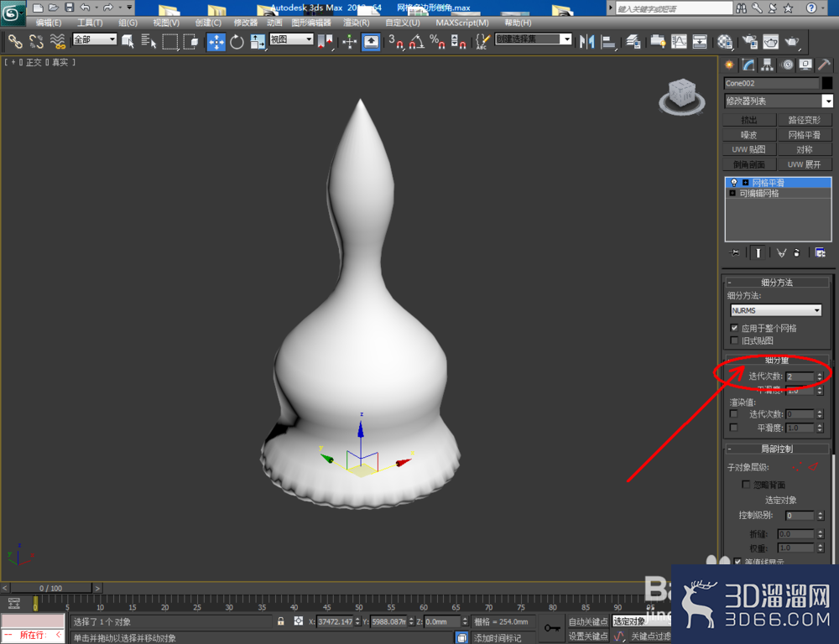Open the MAXScript(M) menu
The image size is (839, 644).
[462, 23]
